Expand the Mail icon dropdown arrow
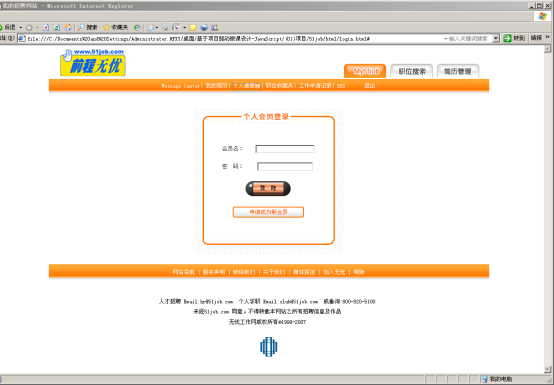554x385 pixels. [x=157, y=28]
